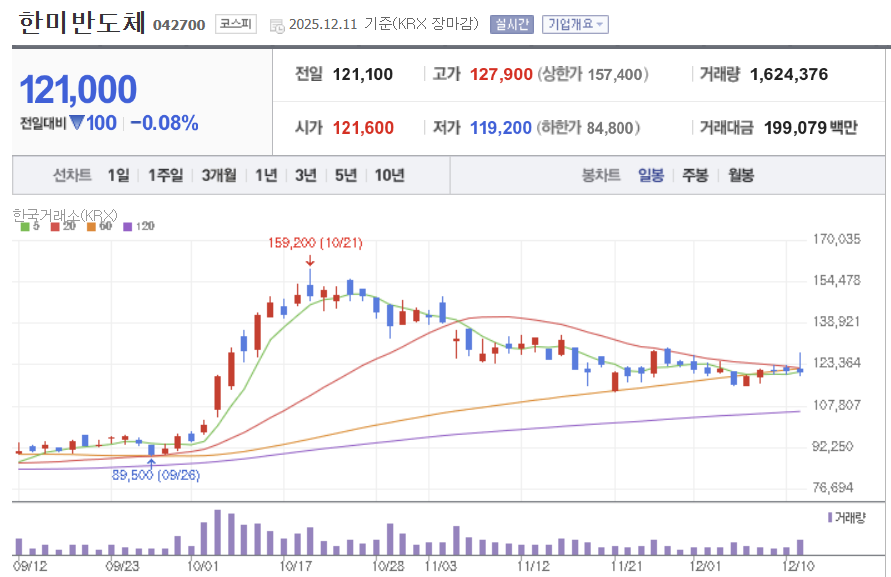Open the 기업개요 dropdown

coord(575,24)
